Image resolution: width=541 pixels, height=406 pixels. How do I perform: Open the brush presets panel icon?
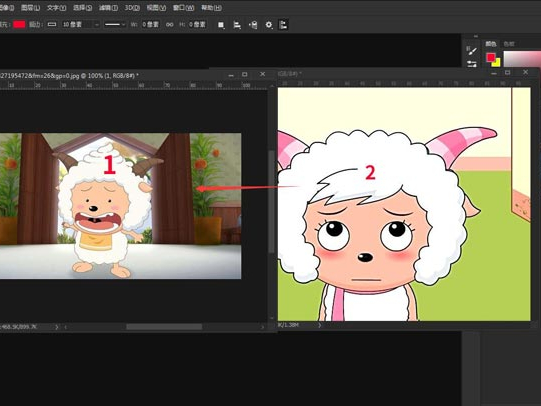point(472,51)
